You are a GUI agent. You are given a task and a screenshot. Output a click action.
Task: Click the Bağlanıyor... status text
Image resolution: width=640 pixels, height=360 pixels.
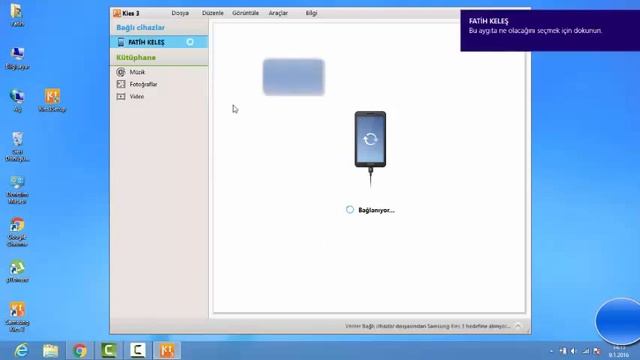376,210
